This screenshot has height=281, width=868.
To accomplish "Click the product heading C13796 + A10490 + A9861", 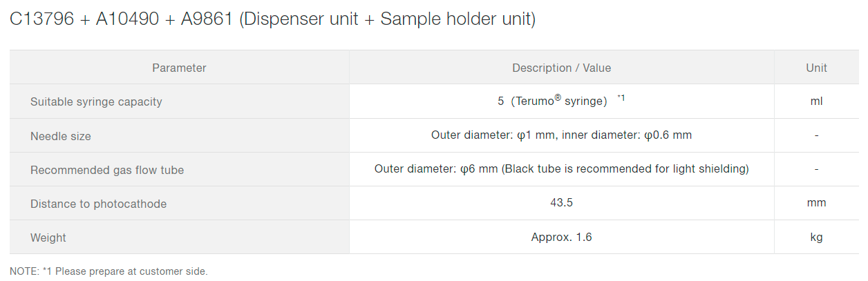I will 272,19.
